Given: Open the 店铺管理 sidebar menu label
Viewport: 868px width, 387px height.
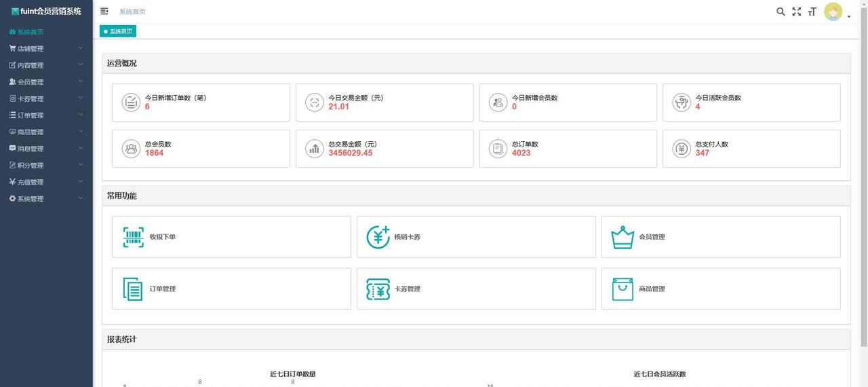Looking at the screenshot, I should [31, 49].
